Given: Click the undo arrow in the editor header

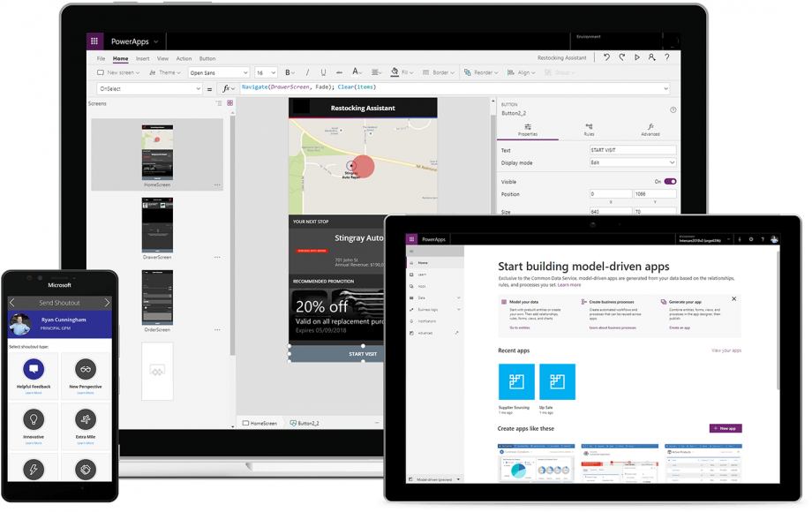Looking at the screenshot, I should pyautogui.click(x=606, y=57).
